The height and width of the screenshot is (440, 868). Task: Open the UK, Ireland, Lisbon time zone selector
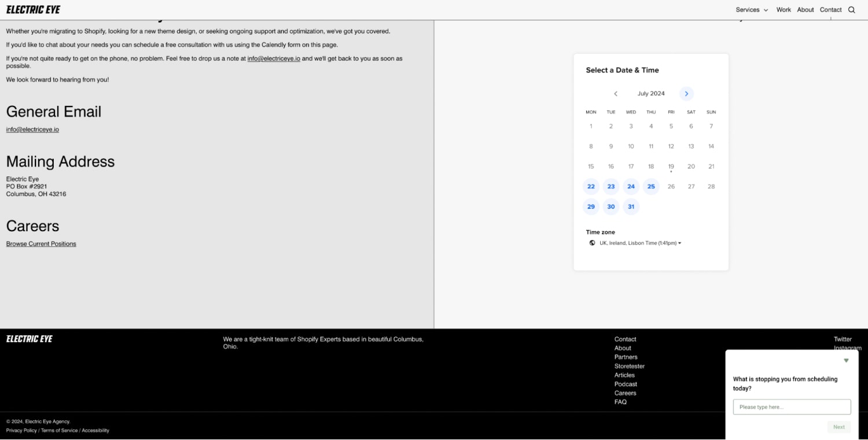[x=640, y=243]
